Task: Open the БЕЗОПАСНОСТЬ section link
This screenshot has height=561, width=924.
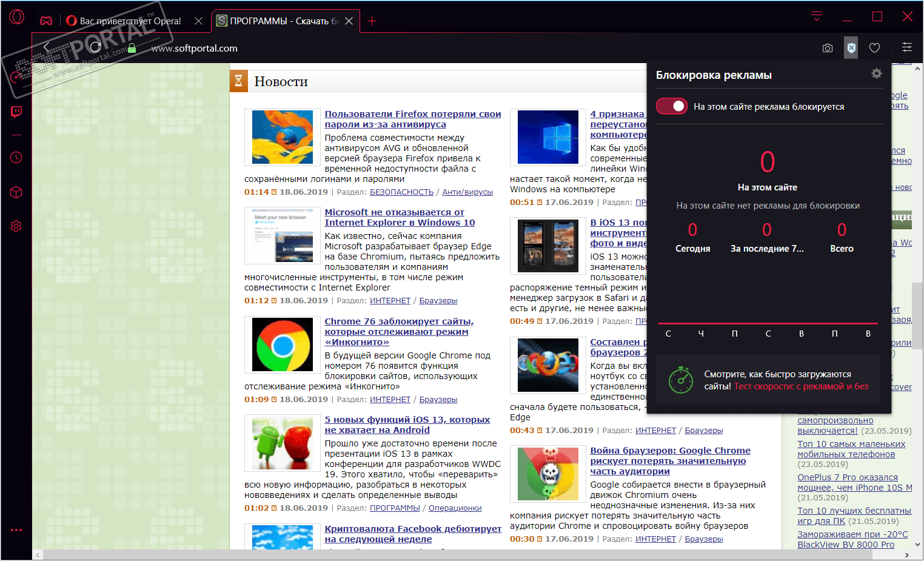Action: coord(401,192)
